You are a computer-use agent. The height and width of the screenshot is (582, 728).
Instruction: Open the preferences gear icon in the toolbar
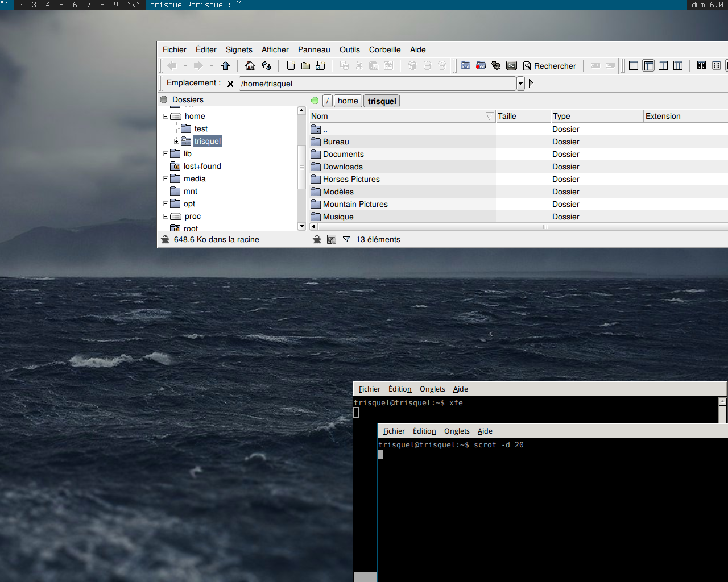[x=496, y=66]
